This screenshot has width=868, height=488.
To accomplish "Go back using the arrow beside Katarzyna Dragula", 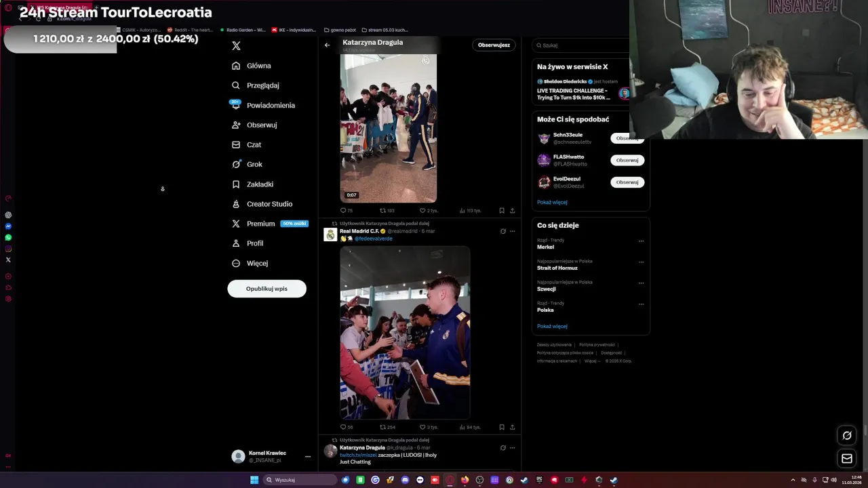I will pos(327,45).
